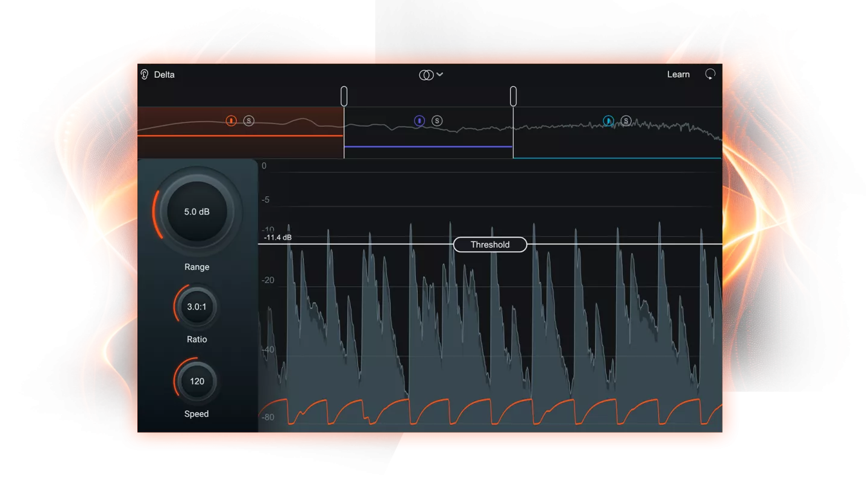The width and height of the screenshot is (868, 488).
Task: Click the -11.4 dB threshold value
Action: tap(278, 237)
